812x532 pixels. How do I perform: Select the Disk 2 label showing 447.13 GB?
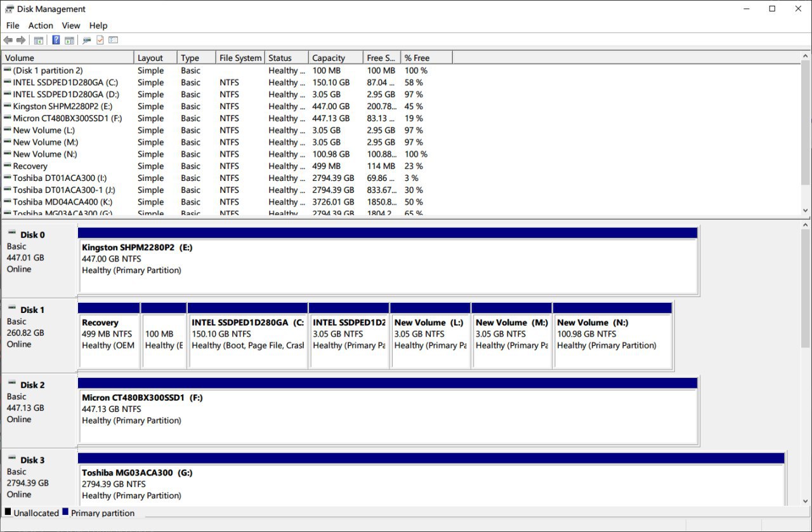(x=39, y=411)
